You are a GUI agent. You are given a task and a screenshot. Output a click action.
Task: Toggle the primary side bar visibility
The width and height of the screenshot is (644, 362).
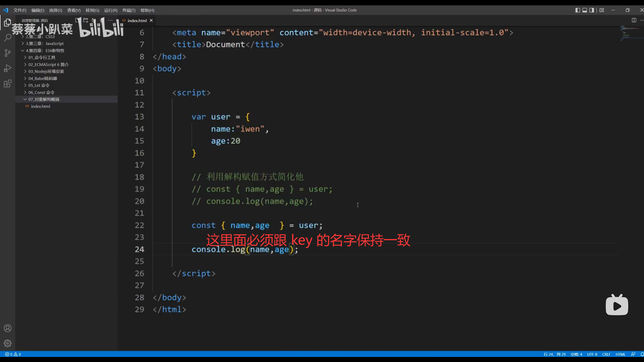(x=578, y=10)
